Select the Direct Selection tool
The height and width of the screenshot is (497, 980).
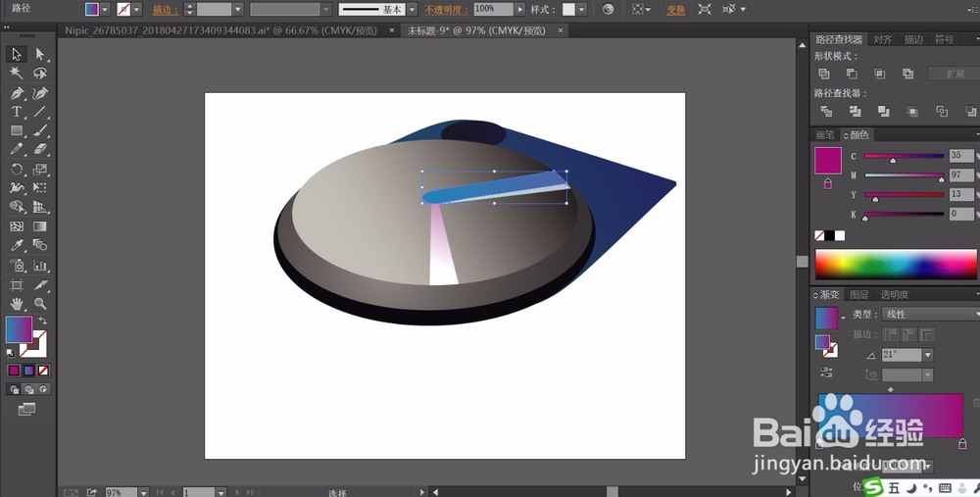(40, 54)
